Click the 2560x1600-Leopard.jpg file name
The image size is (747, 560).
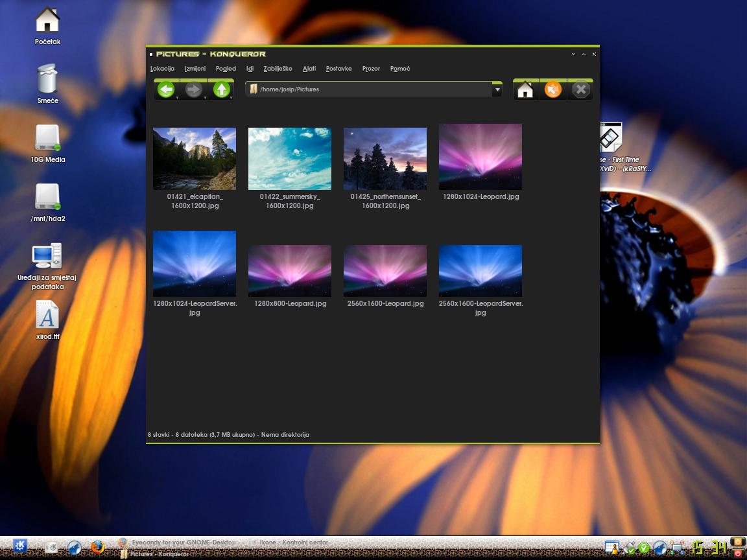pyautogui.click(x=385, y=303)
